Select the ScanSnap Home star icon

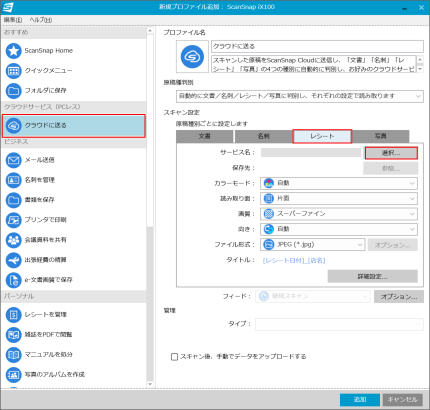(14, 51)
